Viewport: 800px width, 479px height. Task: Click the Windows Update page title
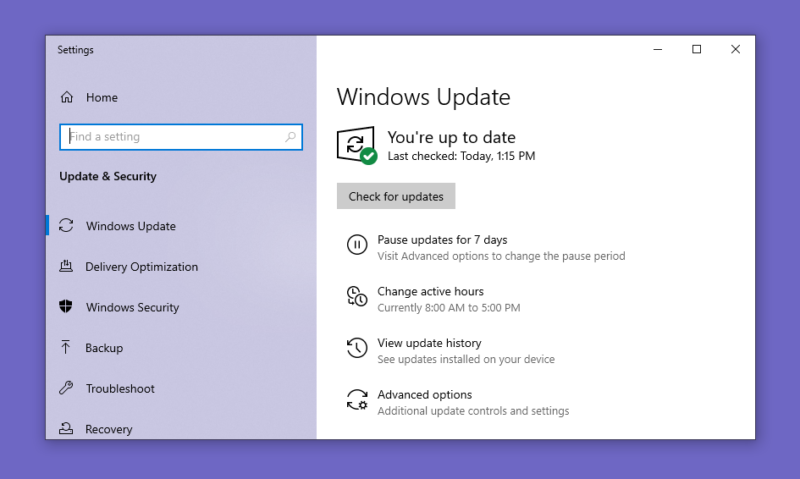[x=423, y=97]
